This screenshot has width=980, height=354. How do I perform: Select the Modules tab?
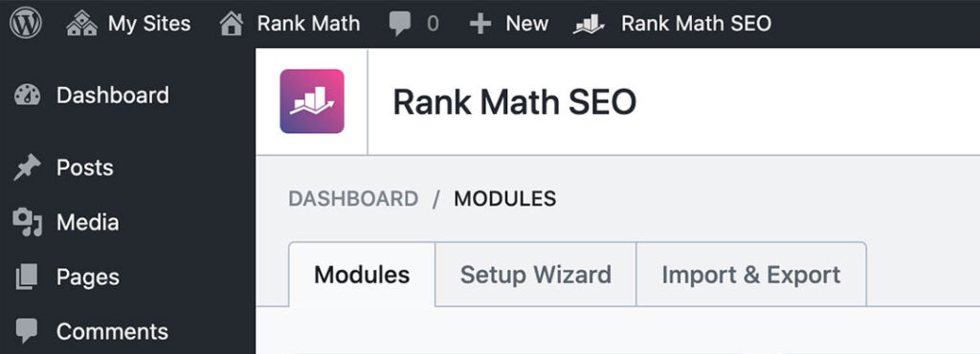(362, 275)
